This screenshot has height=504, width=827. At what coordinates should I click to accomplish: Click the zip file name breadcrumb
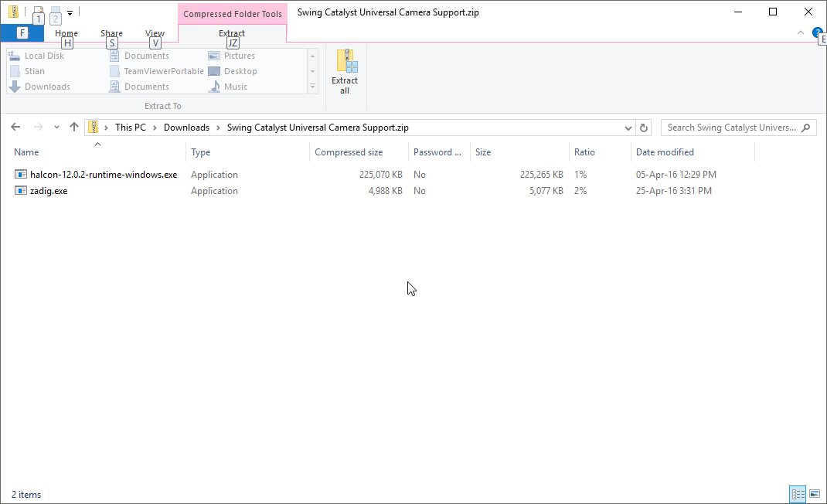[x=318, y=128]
